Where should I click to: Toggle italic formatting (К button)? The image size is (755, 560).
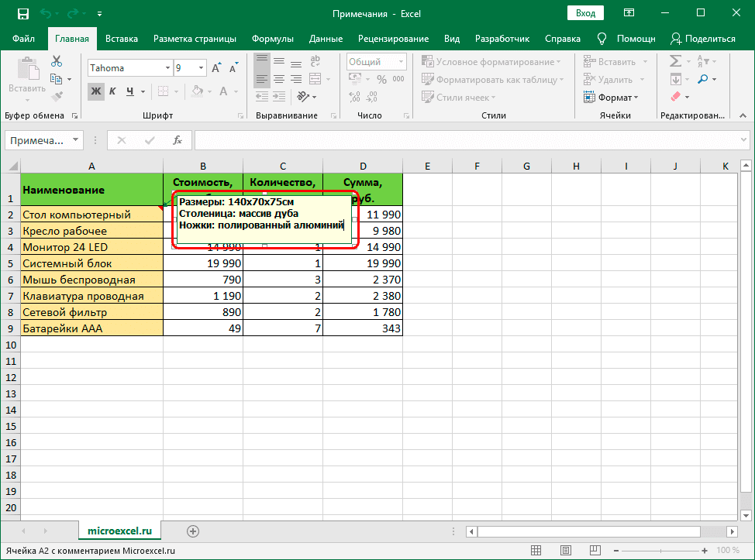point(113,91)
